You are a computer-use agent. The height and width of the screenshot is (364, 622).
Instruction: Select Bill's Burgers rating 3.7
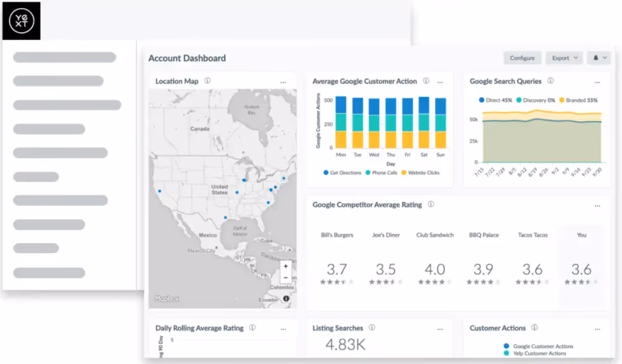[337, 269]
